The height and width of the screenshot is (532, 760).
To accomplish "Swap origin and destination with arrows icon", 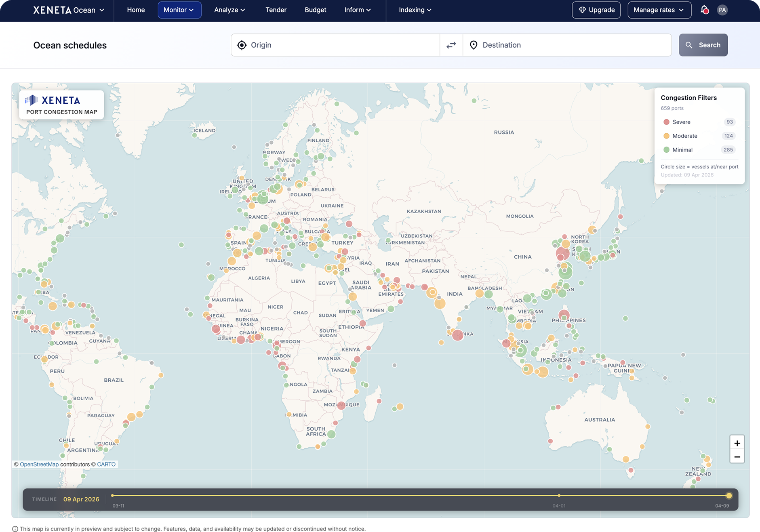I will point(451,45).
